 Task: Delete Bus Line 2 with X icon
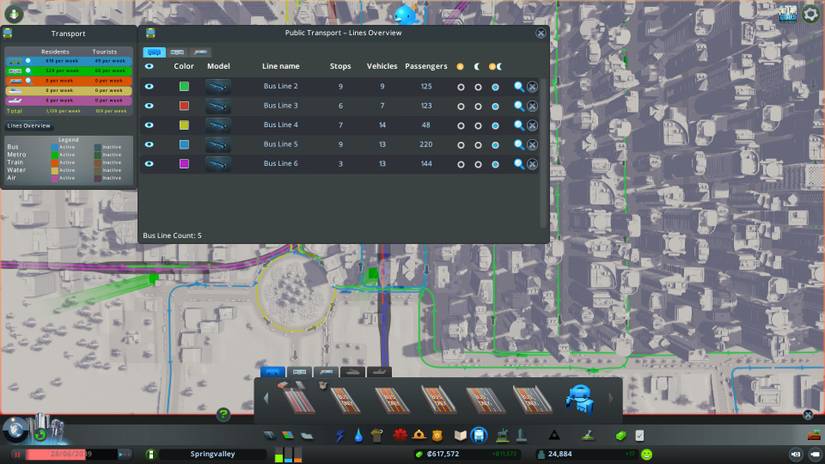532,87
